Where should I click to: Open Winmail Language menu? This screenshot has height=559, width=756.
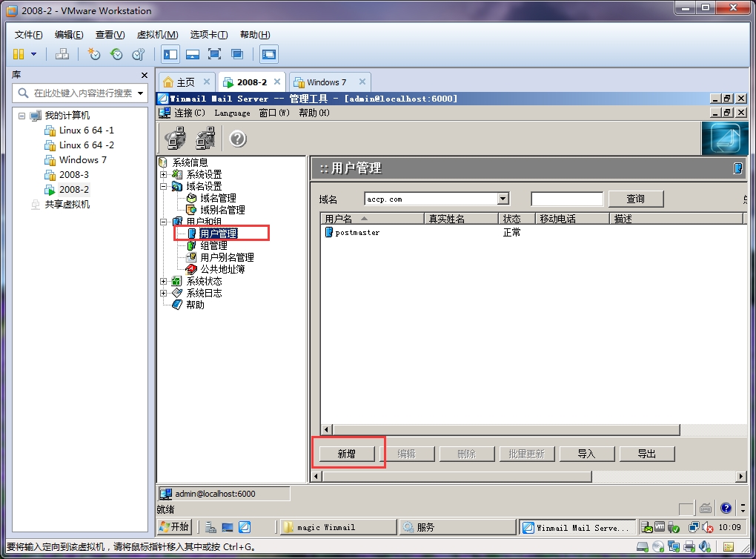[233, 113]
